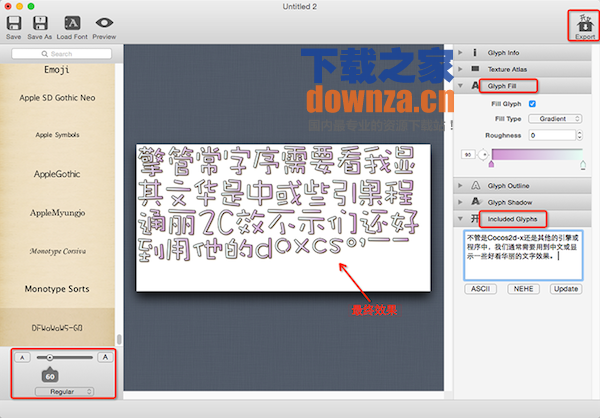Click the purple gradient color stop
Image resolution: width=600 pixels, height=418 pixels.
[x=491, y=164]
